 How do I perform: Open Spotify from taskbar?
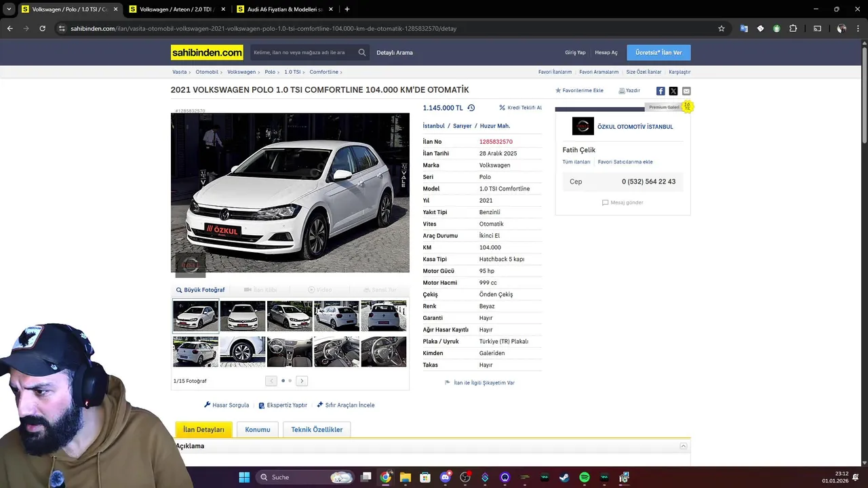point(585,477)
